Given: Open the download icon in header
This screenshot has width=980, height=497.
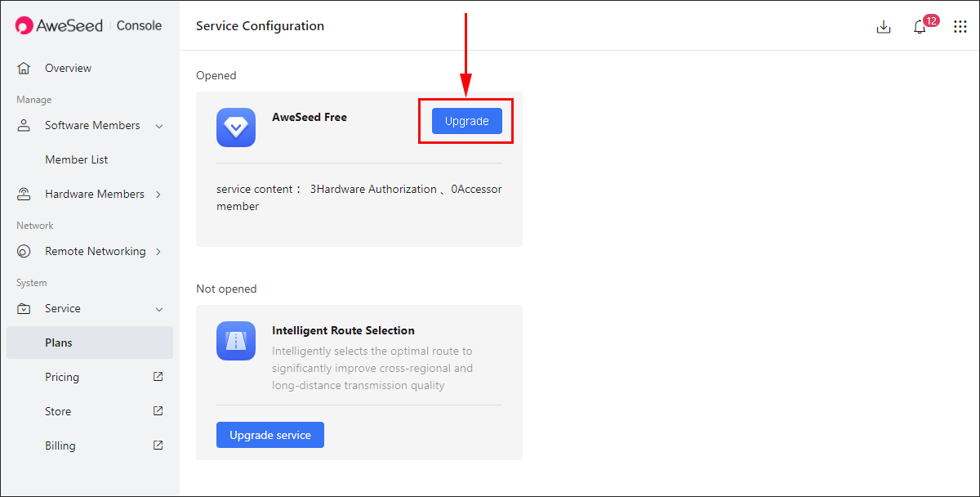Looking at the screenshot, I should point(883,26).
